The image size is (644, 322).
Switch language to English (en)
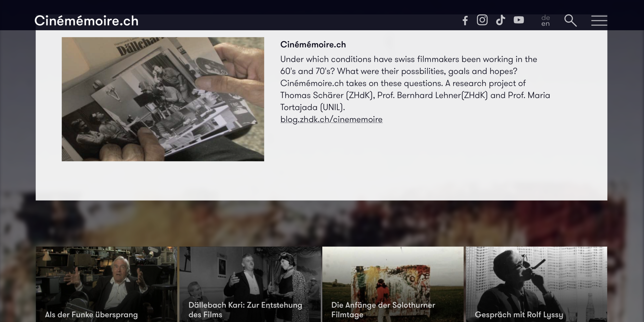coord(545,24)
